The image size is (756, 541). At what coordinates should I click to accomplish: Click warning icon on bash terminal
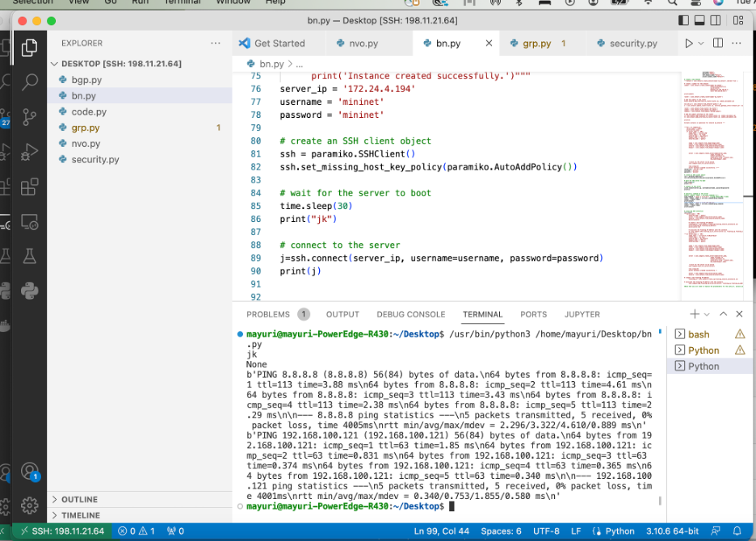[x=740, y=333]
